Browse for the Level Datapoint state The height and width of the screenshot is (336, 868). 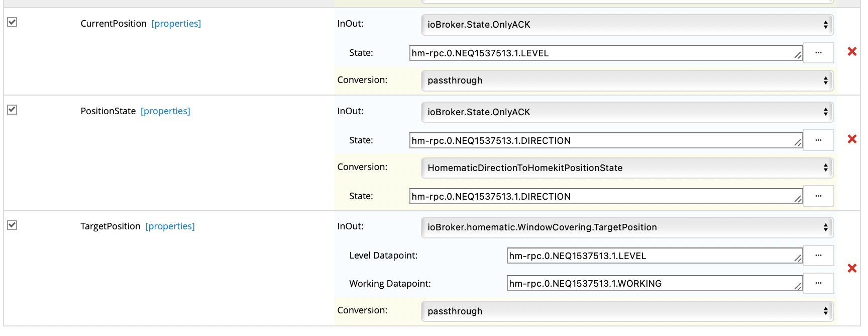point(818,256)
